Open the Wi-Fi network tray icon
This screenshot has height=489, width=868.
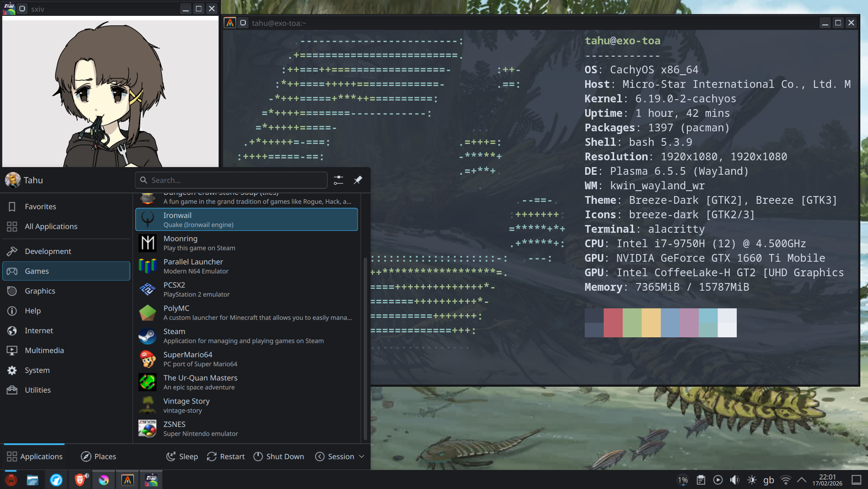(x=786, y=480)
